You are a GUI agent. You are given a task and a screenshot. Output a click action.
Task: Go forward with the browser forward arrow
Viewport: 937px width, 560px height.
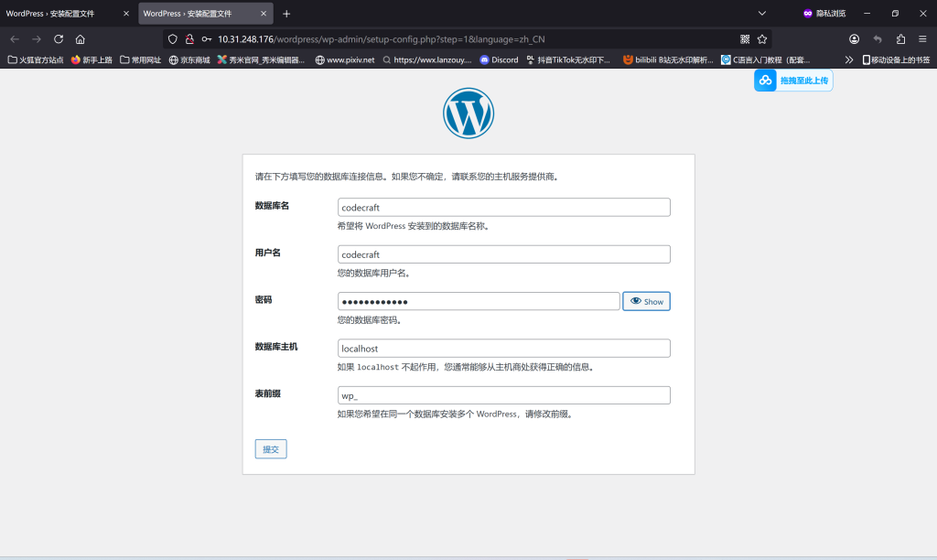37,39
